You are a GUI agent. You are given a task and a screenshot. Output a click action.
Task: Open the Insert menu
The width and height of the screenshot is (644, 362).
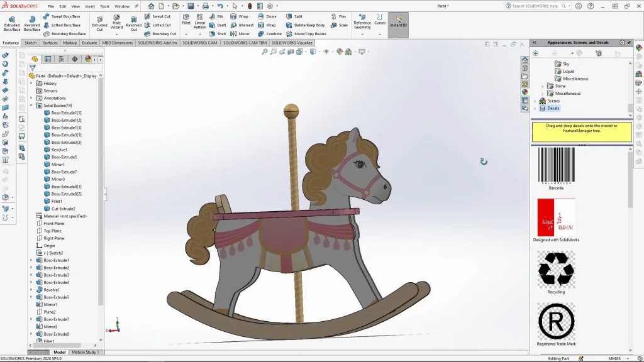[x=90, y=6]
